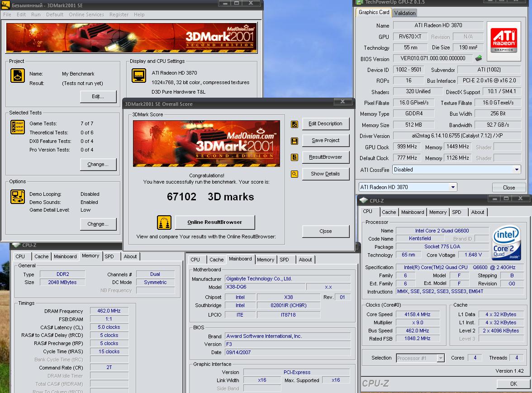Switch to Mainboard tab in right CPU-Z
The width and height of the screenshot is (532, 393).
(x=412, y=212)
